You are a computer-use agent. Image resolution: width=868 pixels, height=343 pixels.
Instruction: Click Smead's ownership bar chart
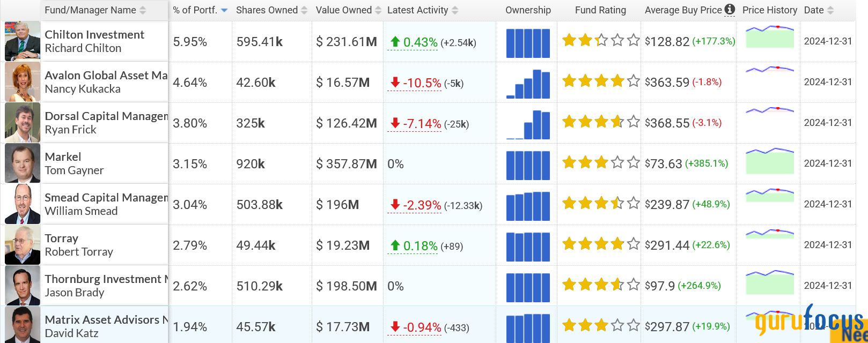click(x=528, y=206)
